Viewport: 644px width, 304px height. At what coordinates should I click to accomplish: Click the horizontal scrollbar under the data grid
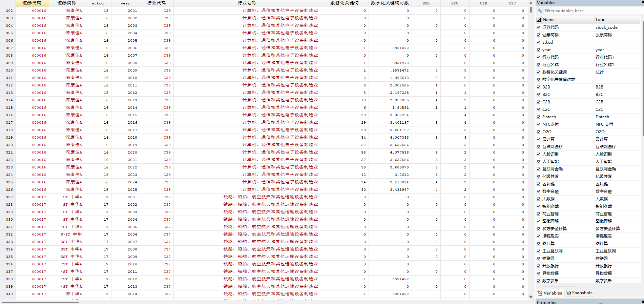pyautogui.click(x=40, y=302)
